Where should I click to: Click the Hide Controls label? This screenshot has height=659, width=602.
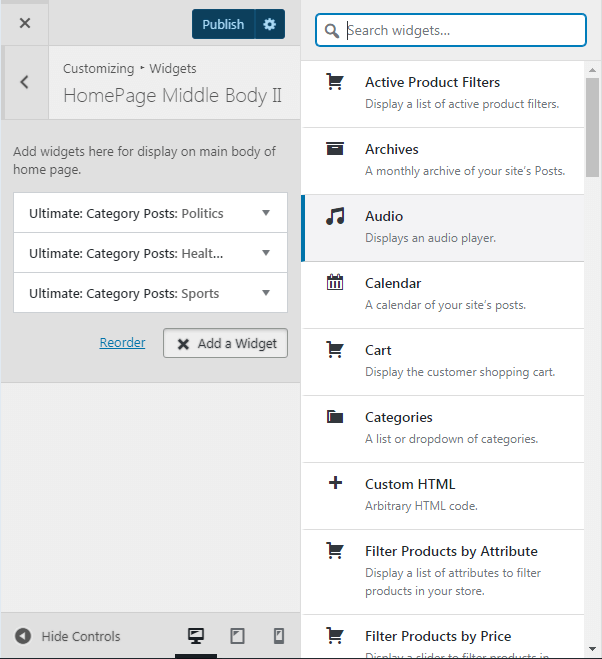[x=81, y=636]
